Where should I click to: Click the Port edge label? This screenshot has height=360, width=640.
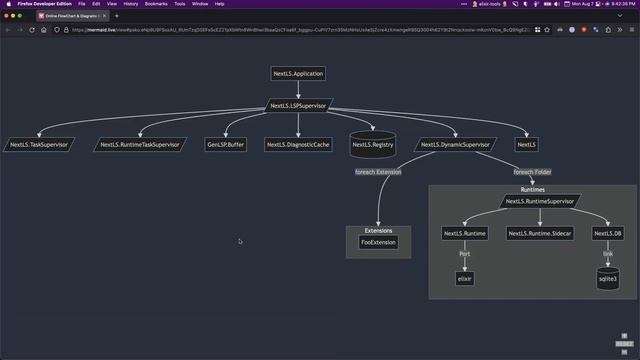click(x=464, y=254)
